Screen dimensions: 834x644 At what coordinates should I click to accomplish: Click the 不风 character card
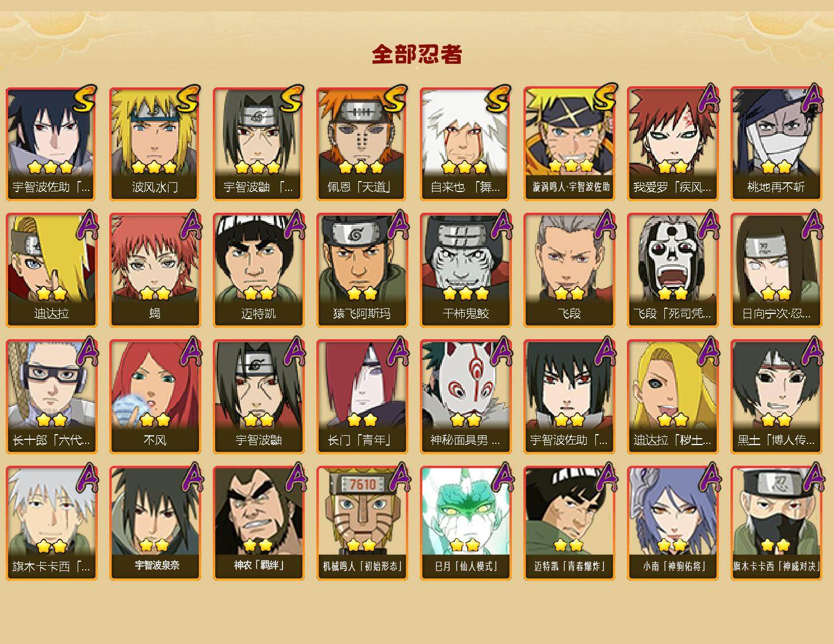click(x=155, y=397)
